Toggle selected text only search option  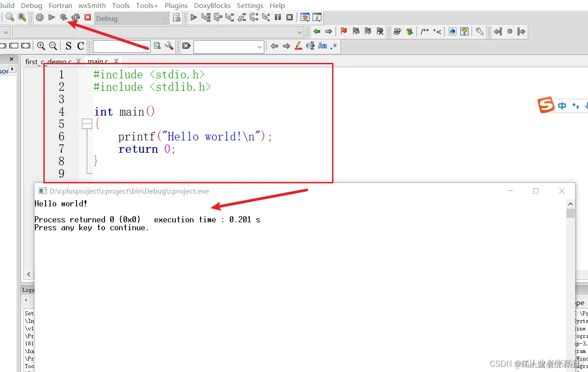(x=310, y=46)
